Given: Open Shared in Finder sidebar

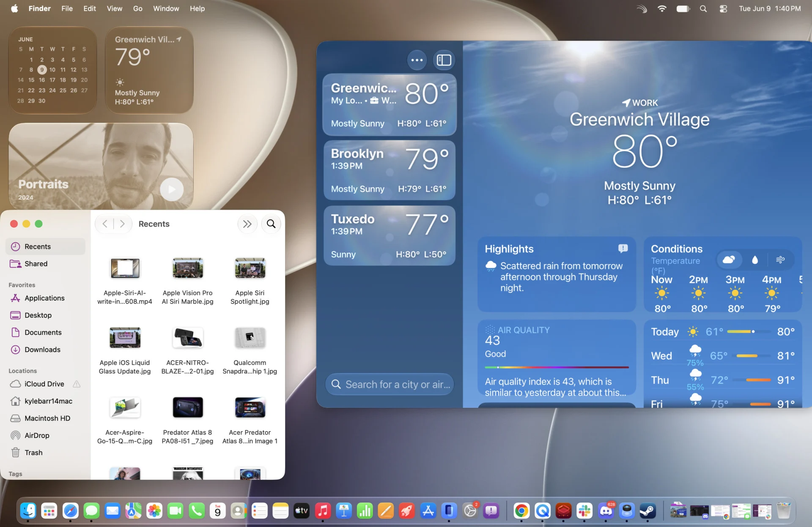Looking at the screenshot, I should 45,264.
